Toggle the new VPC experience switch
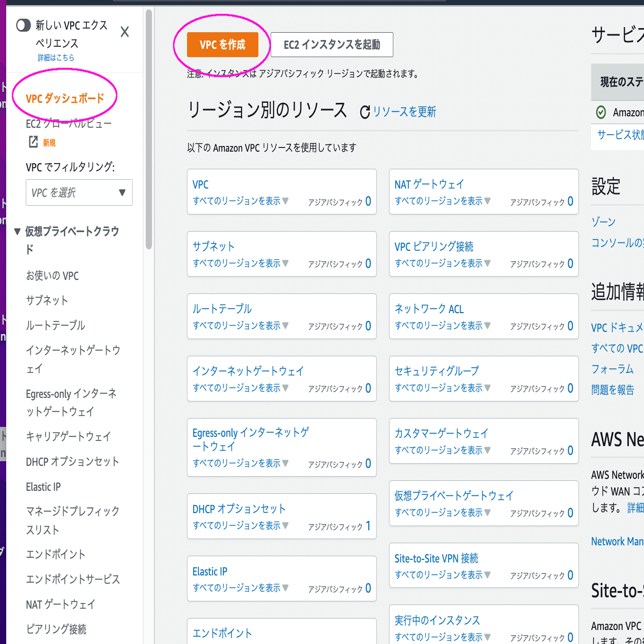Viewport: 644px width, 644px height. coord(23,25)
